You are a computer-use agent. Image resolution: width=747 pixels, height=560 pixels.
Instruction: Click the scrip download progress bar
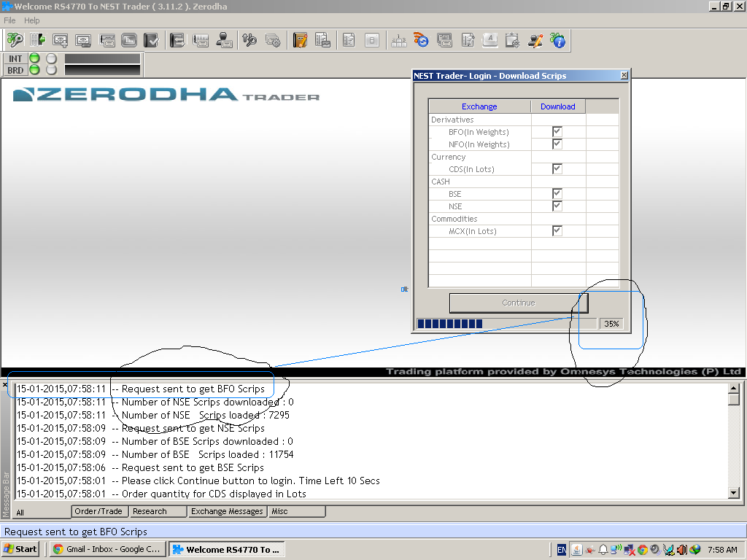click(506, 324)
